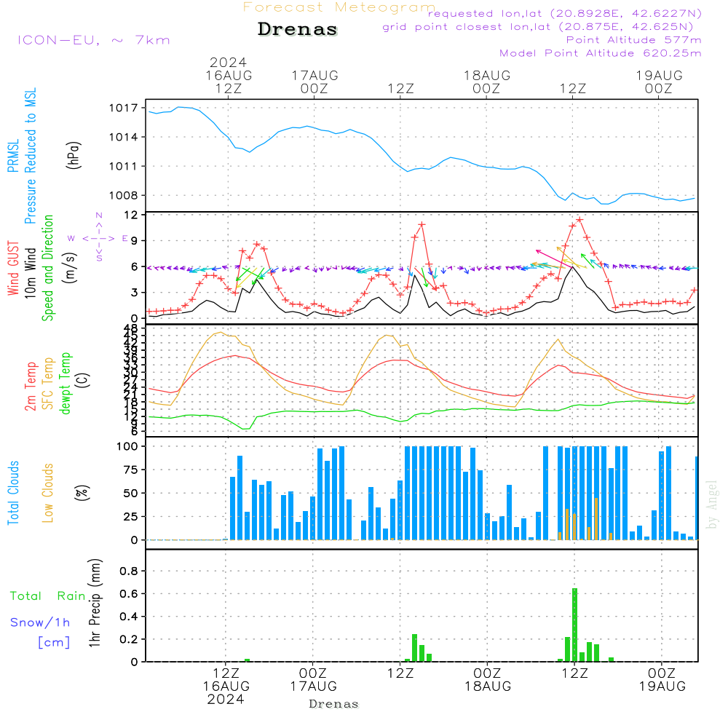Click the black '10m Wind' label
The height and width of the screenshot is (728, 728).
[30, 273]
